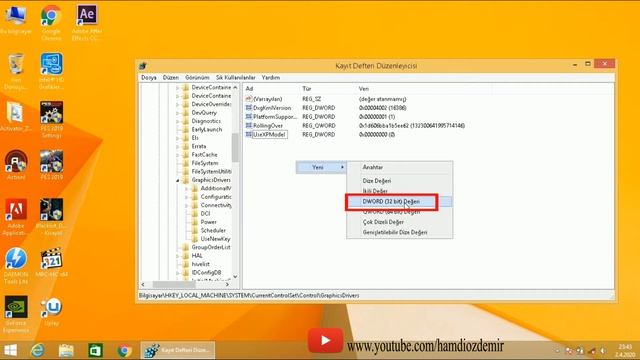This screenshot has width=640, height=360.
Task: Select the DCI subkey
Action: [x=205, y=213]
